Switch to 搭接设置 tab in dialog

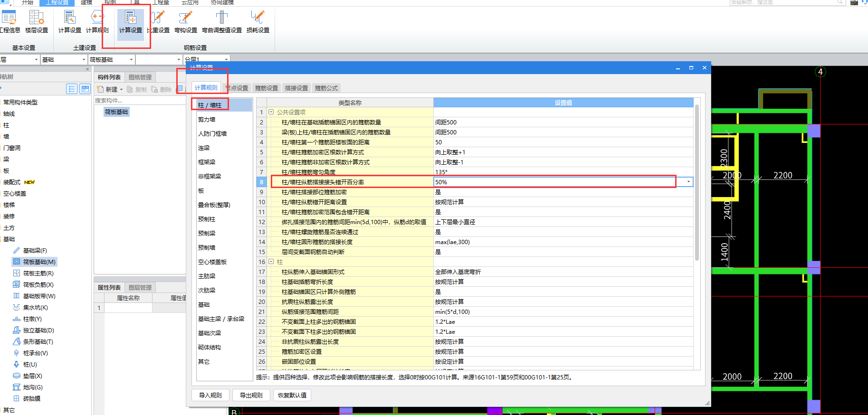[x=296, y=88]
